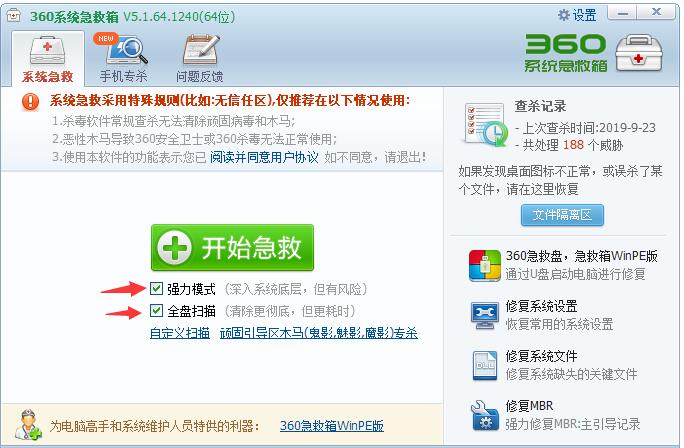
Task: Click the 修复系统设置 monitor icon
Action: click(485, 315)
